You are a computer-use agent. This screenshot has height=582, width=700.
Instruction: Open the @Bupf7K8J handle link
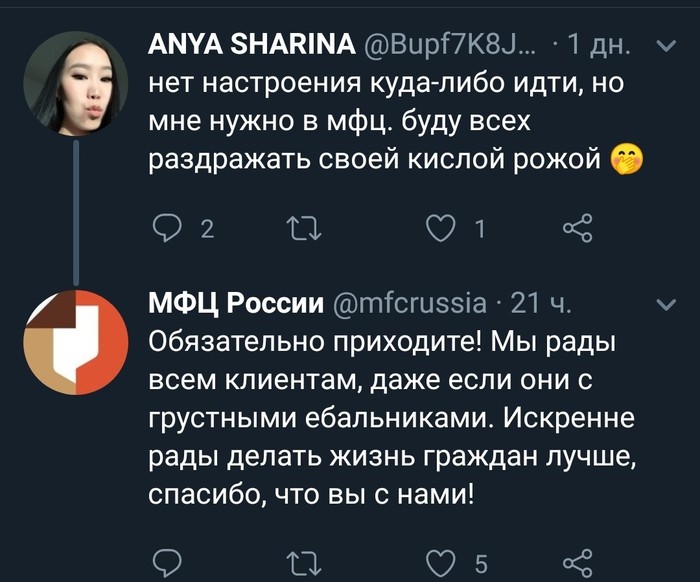pos(446,45)
